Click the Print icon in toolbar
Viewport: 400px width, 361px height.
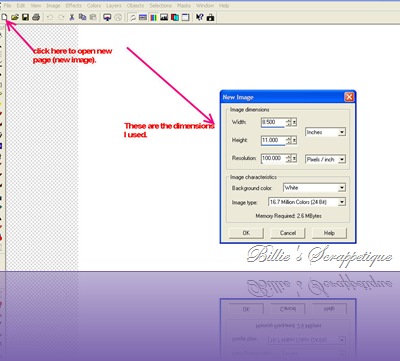point(36,17)
